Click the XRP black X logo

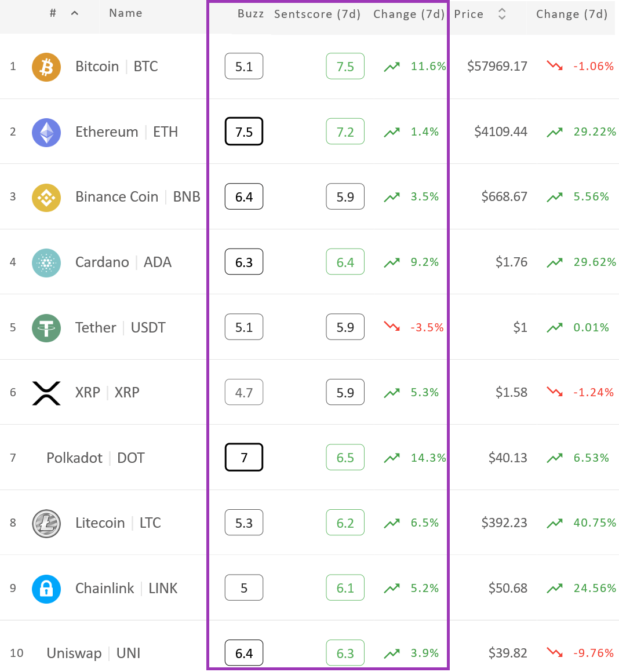46,393
